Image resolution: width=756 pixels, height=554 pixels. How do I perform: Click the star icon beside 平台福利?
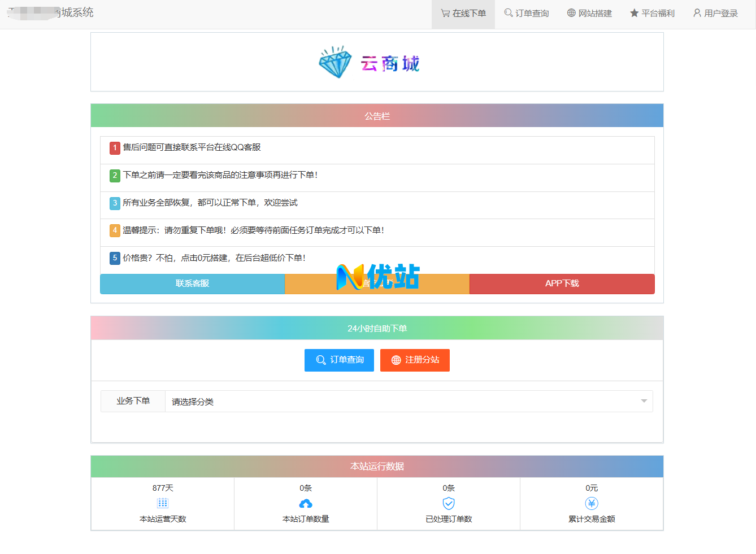pos(633,13)
